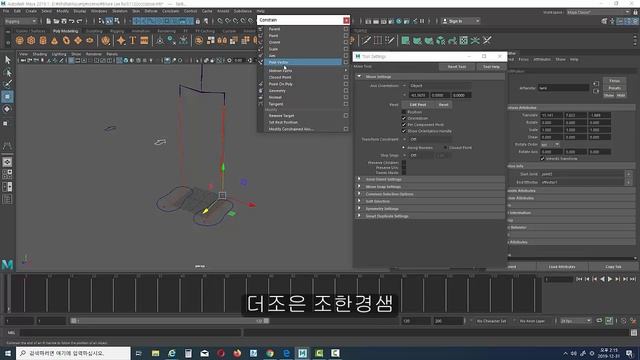640x360 pixels.
Task: Expand the Symmetry Settings section
Action: click(359, 209)
